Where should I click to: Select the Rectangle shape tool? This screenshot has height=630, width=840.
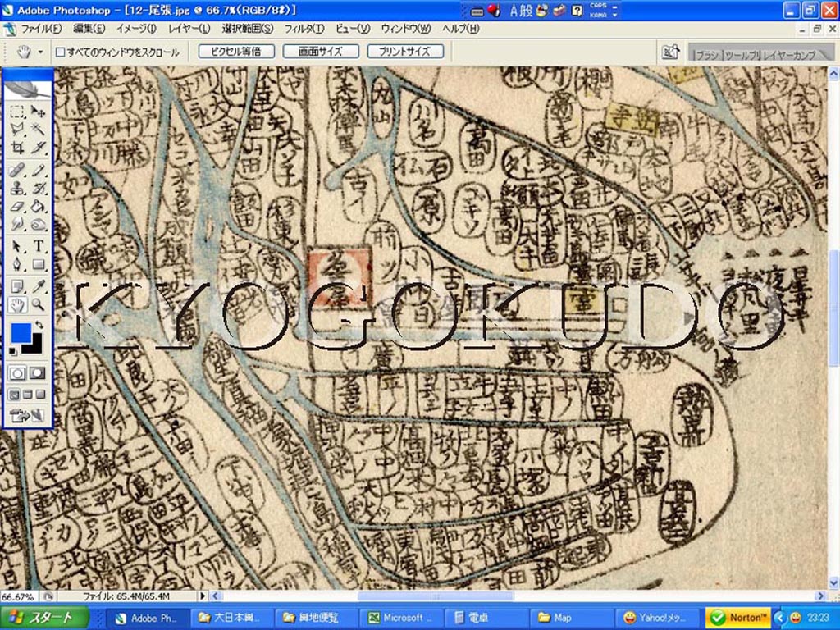[x=38, y=265]
